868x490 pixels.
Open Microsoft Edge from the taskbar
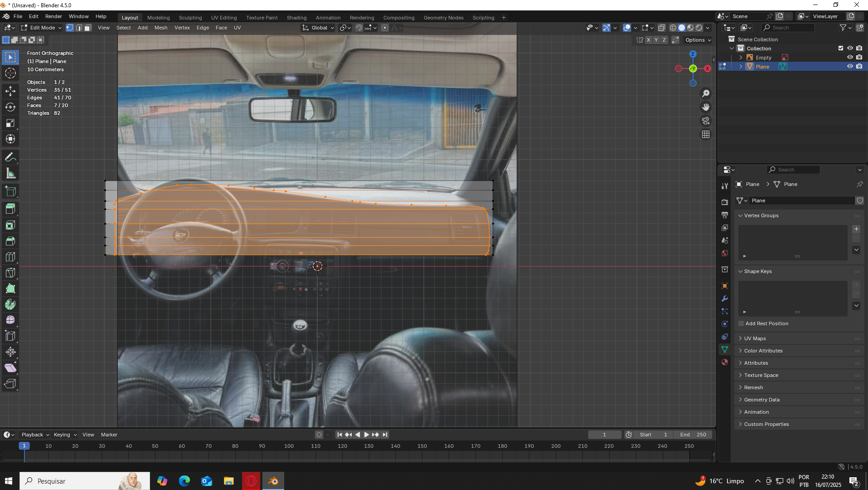[x=184, y=481]
